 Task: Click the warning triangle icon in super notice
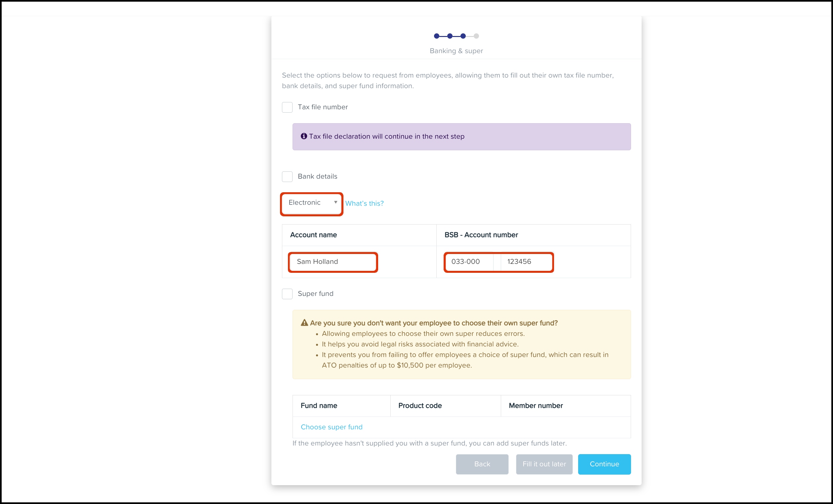click(x=304, y=323)
